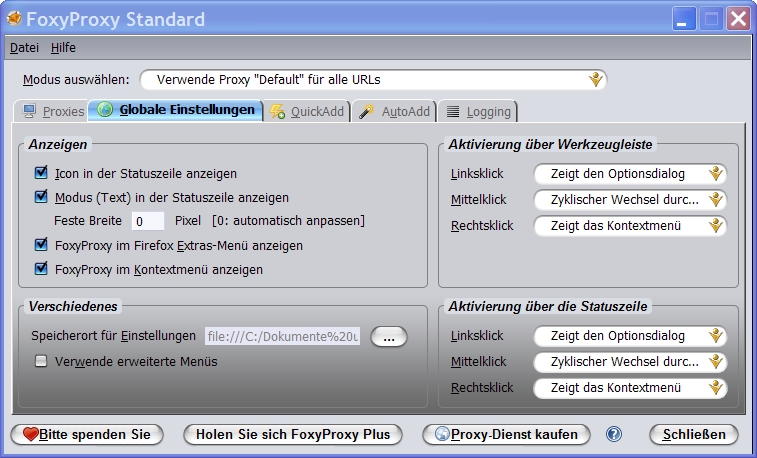Open Statuszeile Mittelklick dropdown
757x458 pixels.
630,361
